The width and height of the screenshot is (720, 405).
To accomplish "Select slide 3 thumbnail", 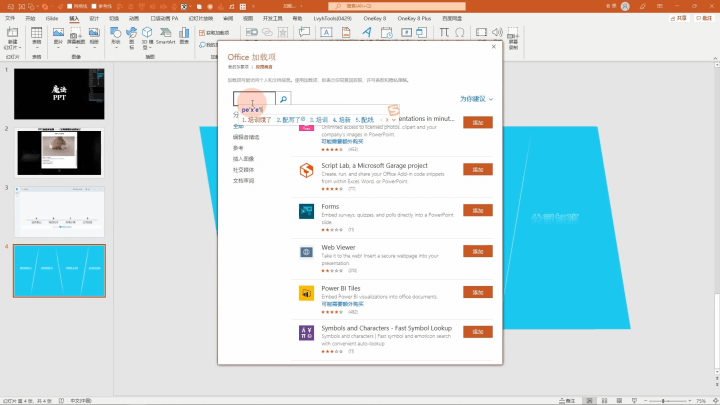I will pos(59,212).
